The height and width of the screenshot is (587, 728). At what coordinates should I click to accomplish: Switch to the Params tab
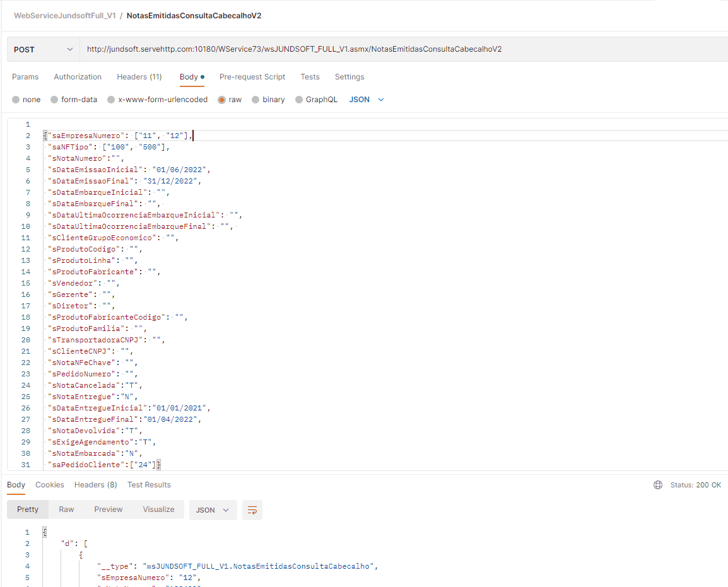click(x=25, y=77)
